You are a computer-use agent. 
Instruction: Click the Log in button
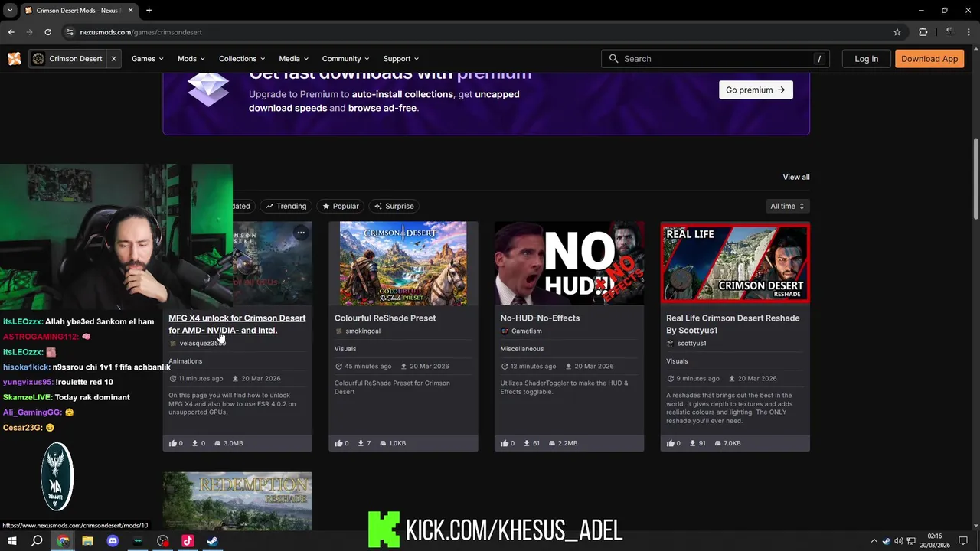866,59
